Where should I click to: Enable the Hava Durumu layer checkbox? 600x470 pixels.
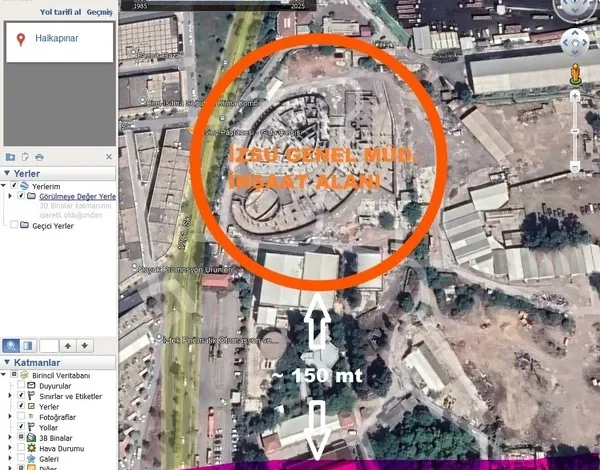[21, 448]
